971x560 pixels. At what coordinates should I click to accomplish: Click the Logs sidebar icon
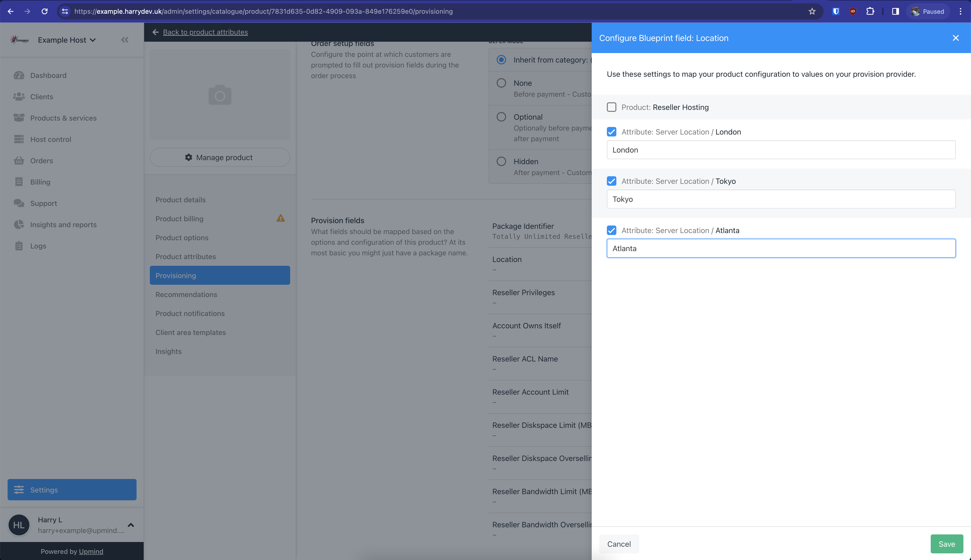(x=18, y=245)
